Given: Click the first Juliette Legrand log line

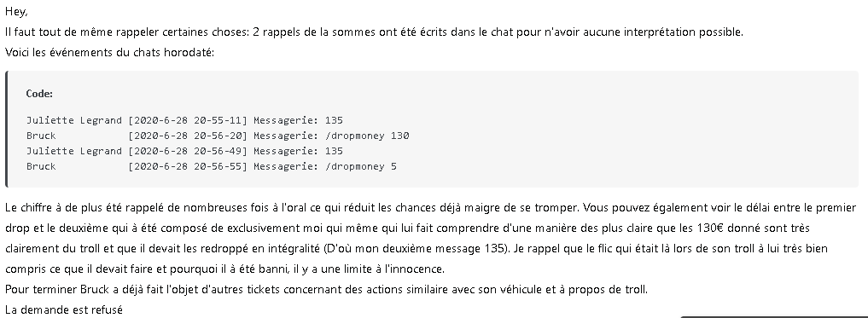Looking at the screenshot, I should 184,120.
